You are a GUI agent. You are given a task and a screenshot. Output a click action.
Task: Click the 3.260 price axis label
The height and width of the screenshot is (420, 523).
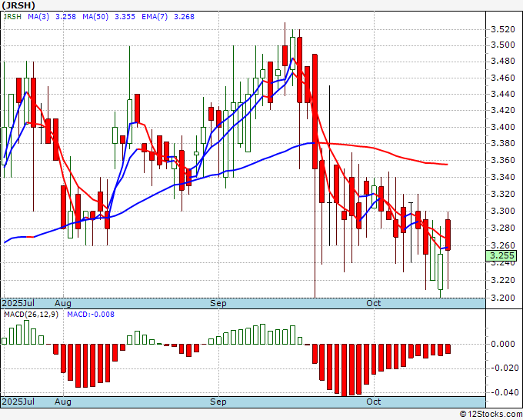click(503, 246)
